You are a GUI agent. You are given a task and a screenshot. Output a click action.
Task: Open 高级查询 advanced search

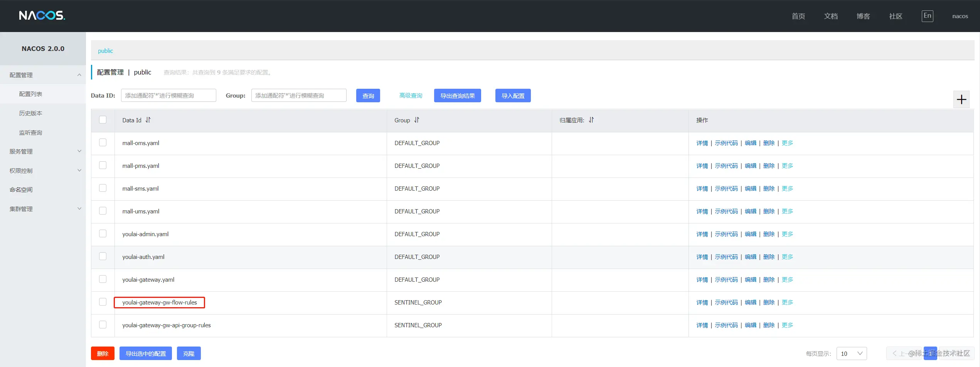point(411,96)
